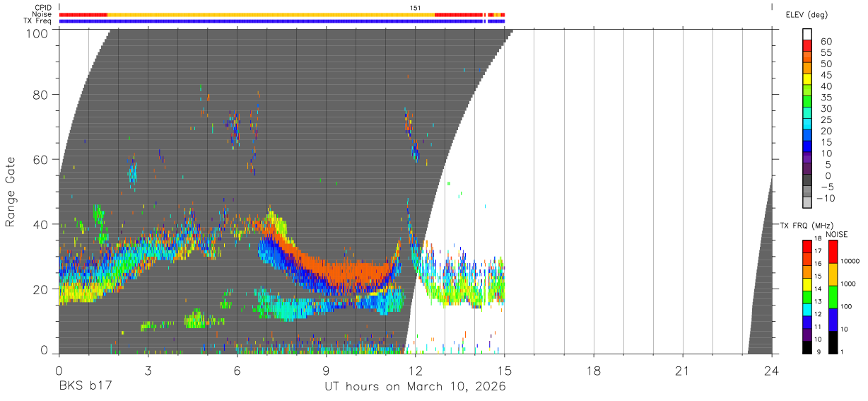Click the red 55–60 segment of ELEV color bar
This screenshot has width=868, height=401.
pos(807,46)
